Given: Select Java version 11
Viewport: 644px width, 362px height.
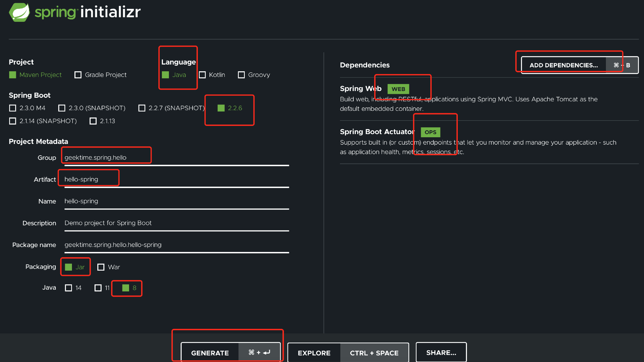Looking at the screenshot, I should tap(102, 288).
